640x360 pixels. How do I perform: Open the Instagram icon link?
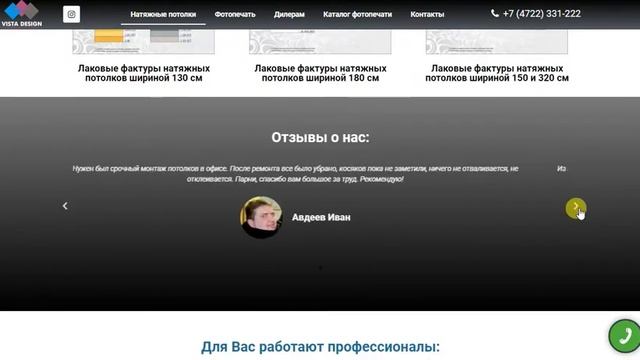tap(71, 14)
